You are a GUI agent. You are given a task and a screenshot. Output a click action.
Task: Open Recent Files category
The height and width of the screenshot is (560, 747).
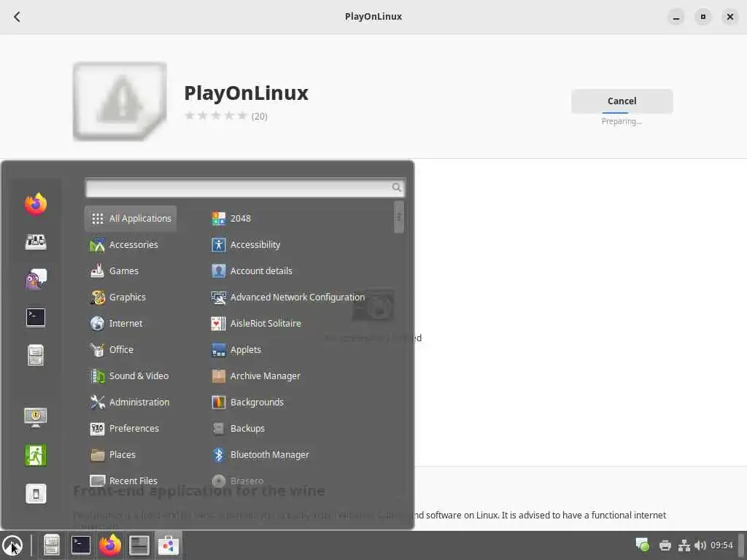123,481
